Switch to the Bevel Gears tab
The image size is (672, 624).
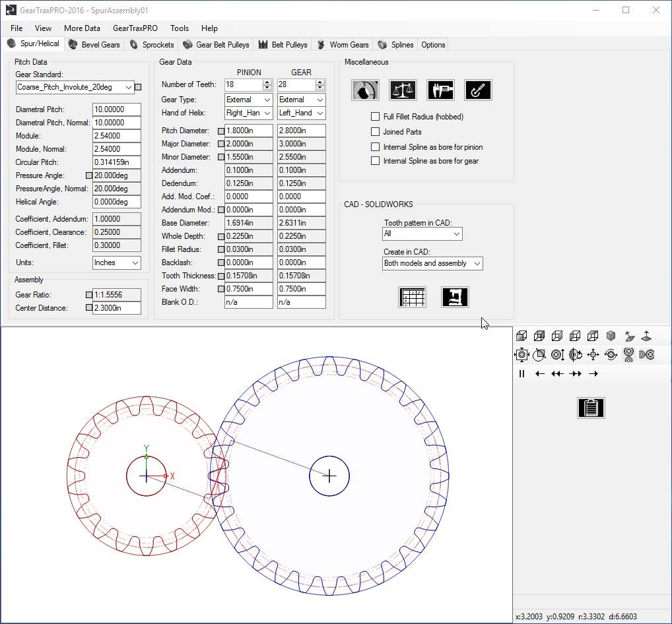(94, 45)
